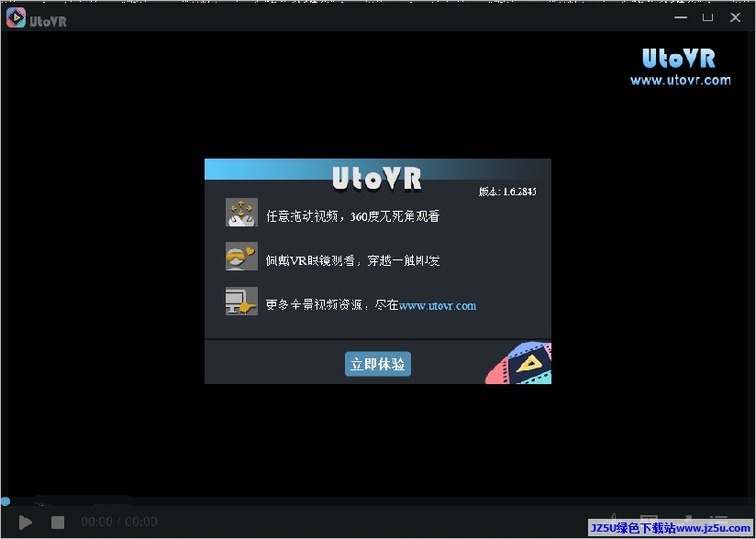This screenshot has width=756, height=539.
Task: Minimize the UtoVR window
Action: point(681,17)
